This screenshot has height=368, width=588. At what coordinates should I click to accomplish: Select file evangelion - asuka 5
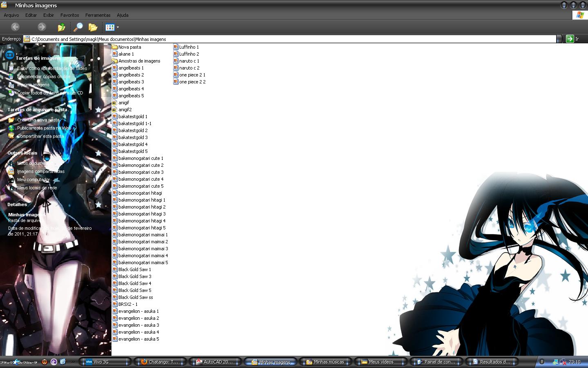point(139,339)
